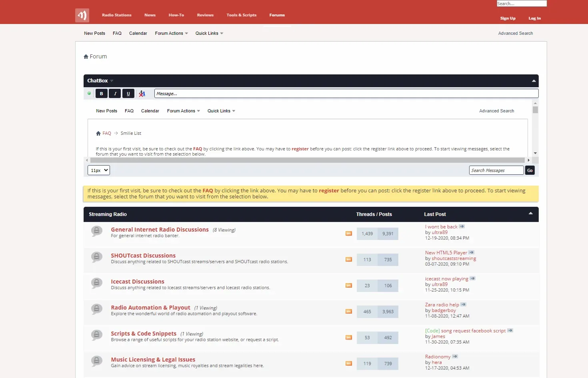Click the RSS icon beside General Internet Radio Discussions
This screenshot has width=588, height=378.
coord(348,233)
